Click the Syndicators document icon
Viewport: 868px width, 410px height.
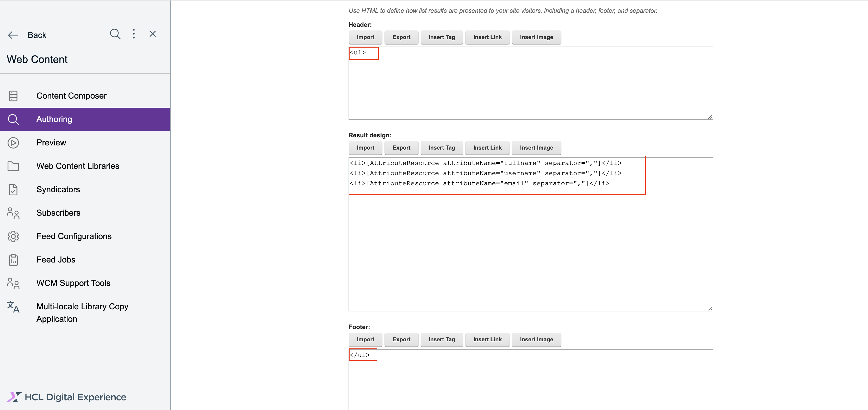point(13,189)
